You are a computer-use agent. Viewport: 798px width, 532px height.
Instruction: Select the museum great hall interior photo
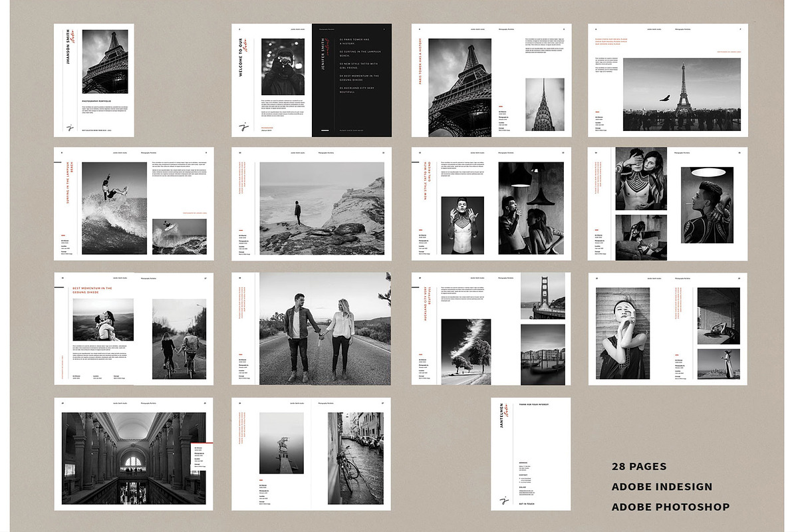[x=134, y=458]
